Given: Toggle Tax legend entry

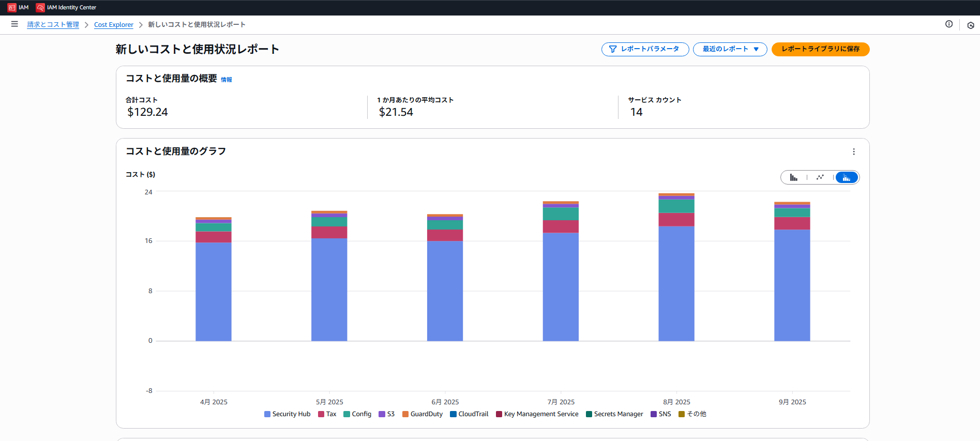Looking at the screenshot, I should click(x=327, y=414).
